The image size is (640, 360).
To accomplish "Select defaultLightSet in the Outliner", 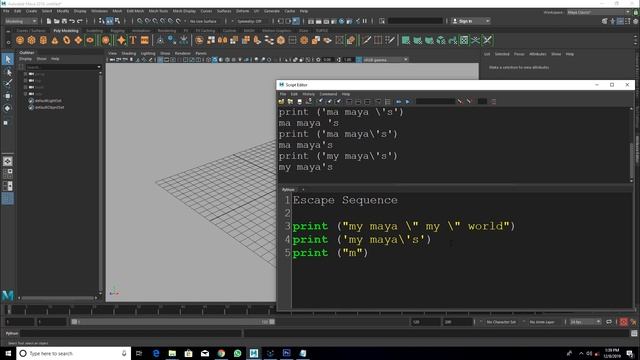I will click(48, 100).
